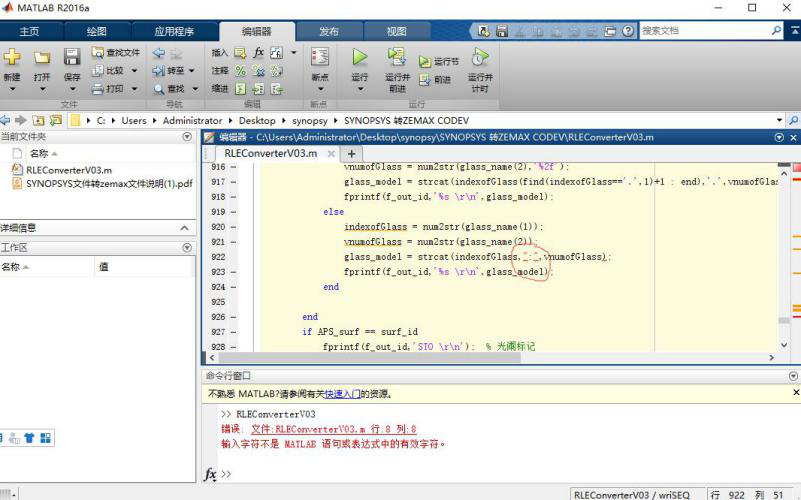Click the green Run (运行) arrow
Image resolution: width=801 pixels, height=500 pixels.
pyautogui.click(x=360, y=57)
